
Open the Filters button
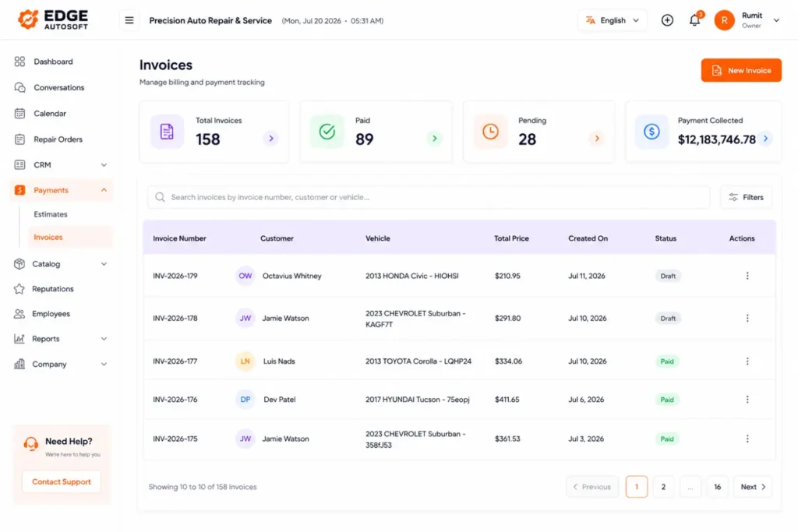coord(746,197)
